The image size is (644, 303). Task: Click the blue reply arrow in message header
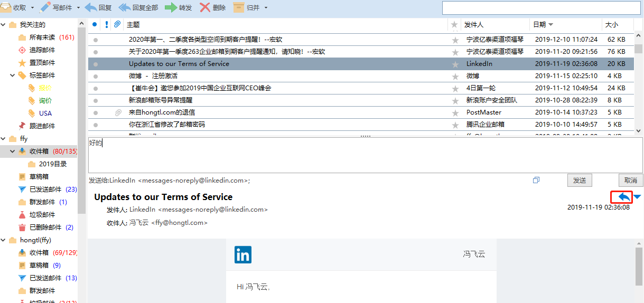coord(624,197)
